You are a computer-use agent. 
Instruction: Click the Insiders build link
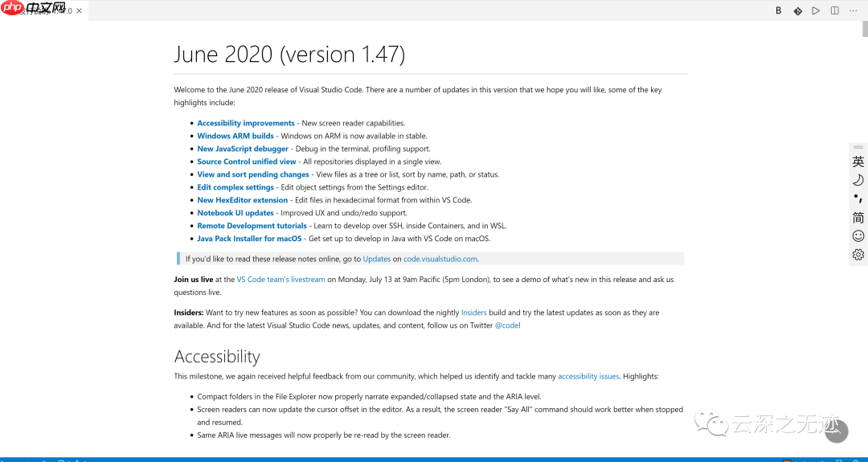tap(474, 313)
